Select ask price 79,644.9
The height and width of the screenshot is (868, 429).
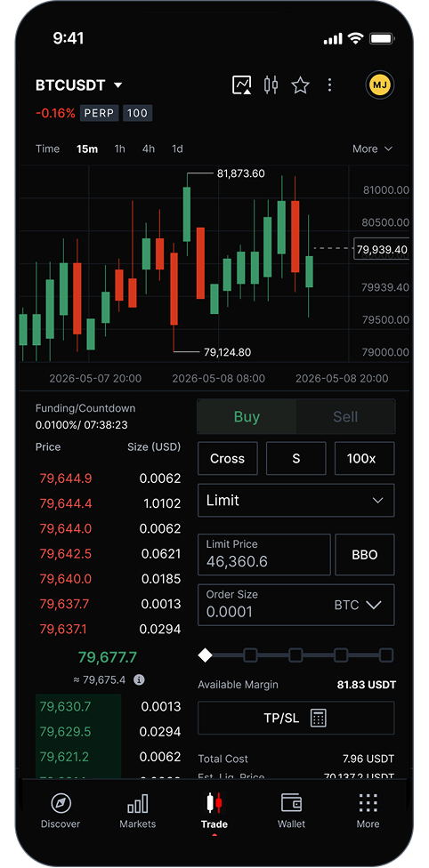[66, 478]
